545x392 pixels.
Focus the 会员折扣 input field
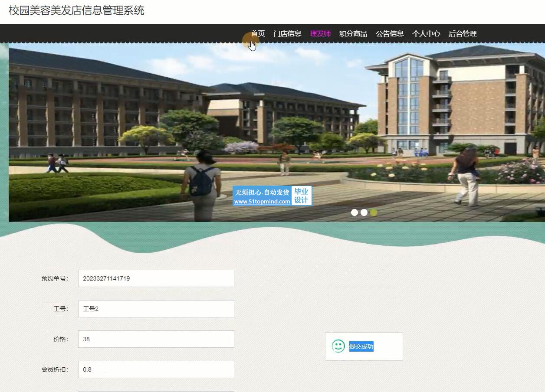[156, 369]
